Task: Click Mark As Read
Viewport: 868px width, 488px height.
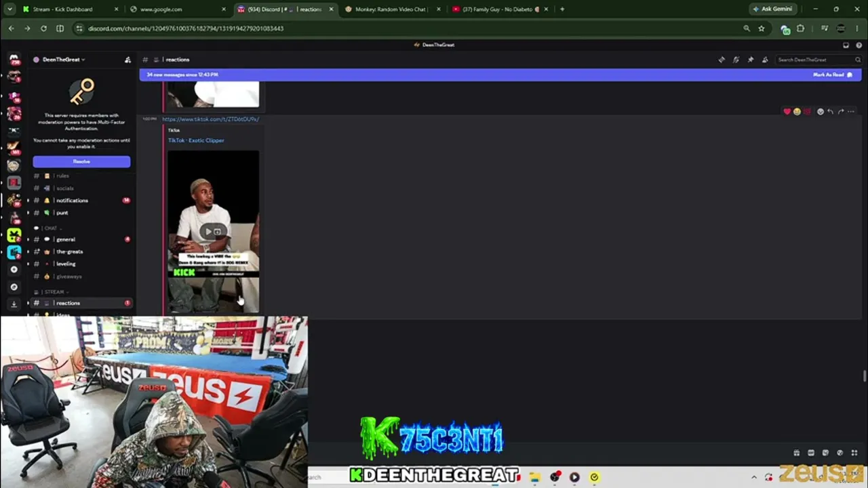Action: [833, 75]
